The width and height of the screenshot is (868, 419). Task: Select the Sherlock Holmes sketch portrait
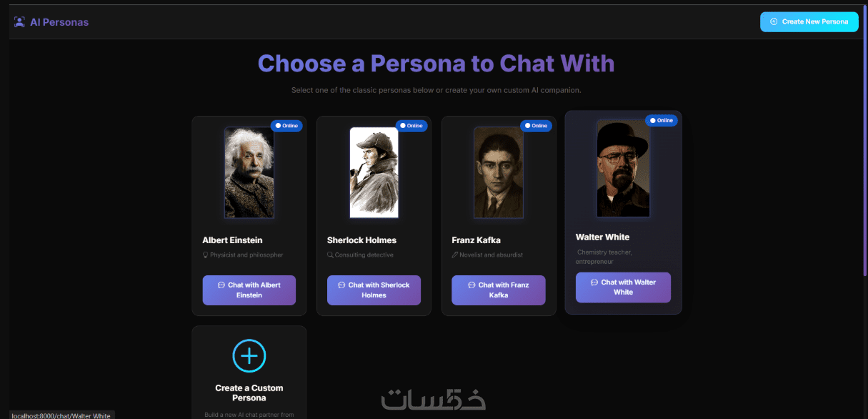[x=374, y=172]
